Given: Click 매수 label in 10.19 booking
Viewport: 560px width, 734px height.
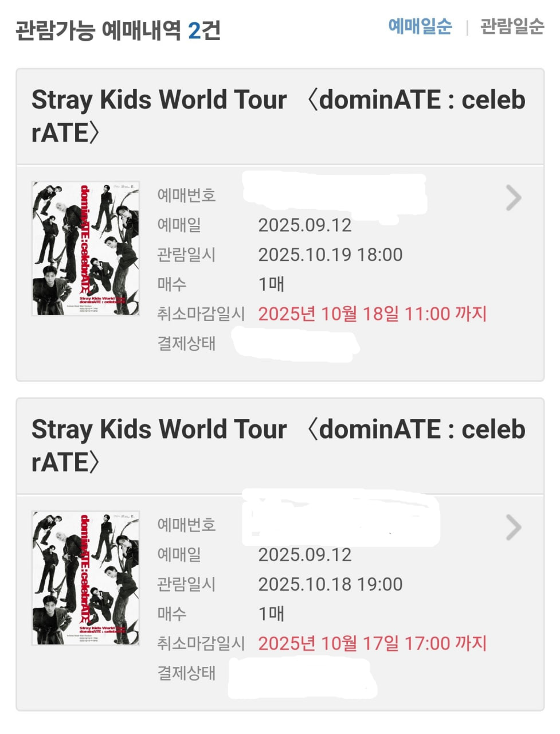Looking at the screenshot, I should pos(172,284).
